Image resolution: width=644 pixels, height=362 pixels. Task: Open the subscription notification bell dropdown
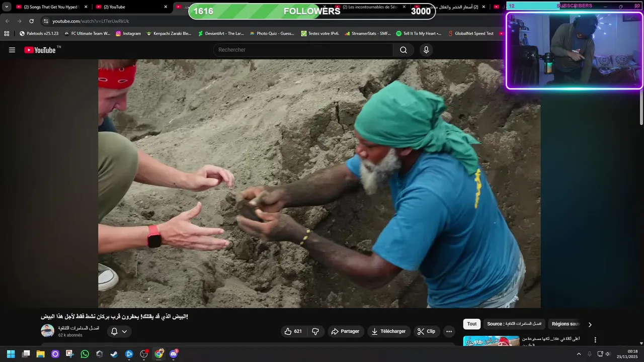119,331
